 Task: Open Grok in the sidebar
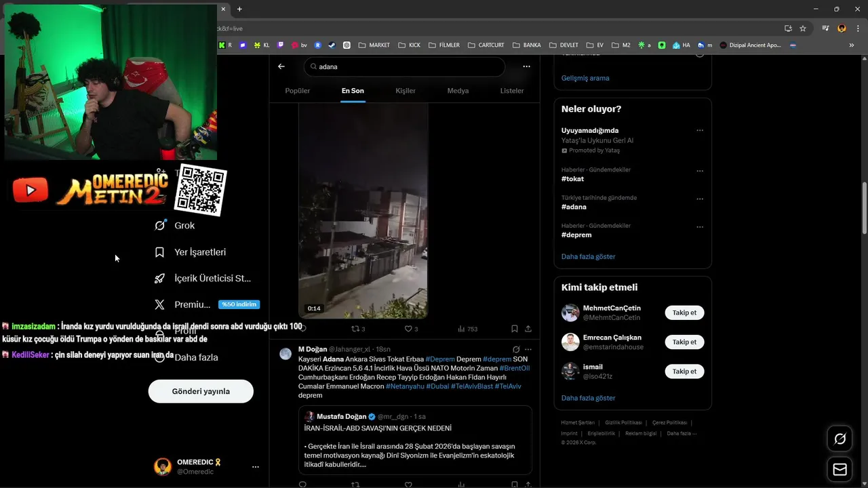(x=175, y=226)
